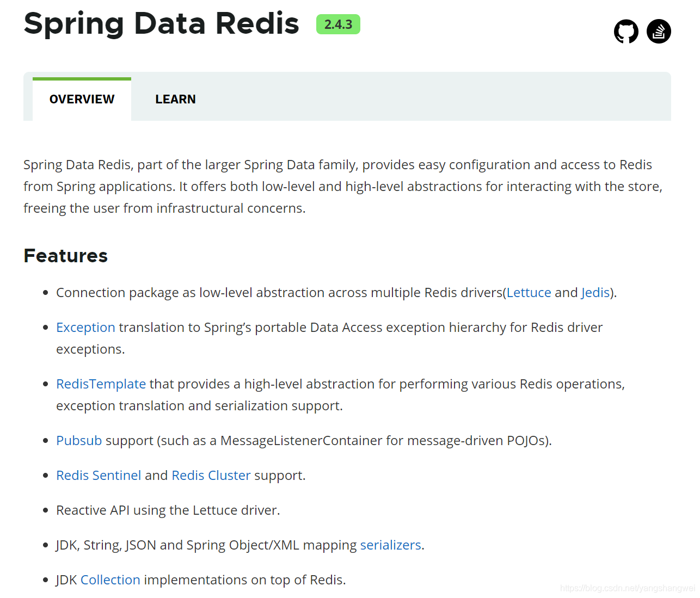Go to the serializers link
Viewport: 700px width, 598px height.
[x=390, y=545]
